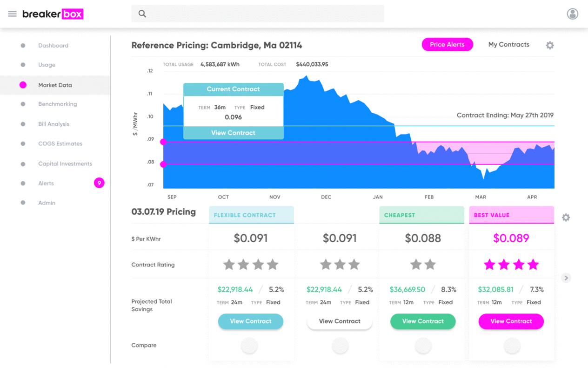Open the user profile avatar
This screenshot has width=588, height=368.
click(573, 14)
